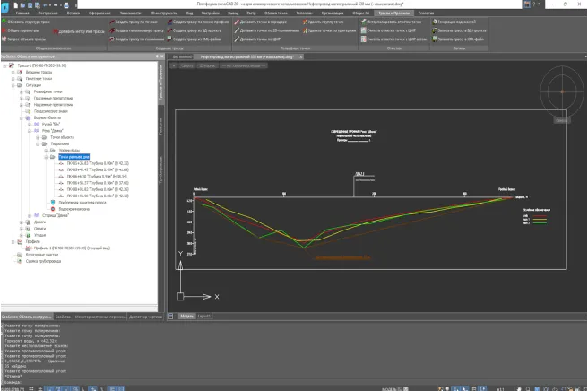Expand the 'Дороги' tree node
The image size is (588, 391).
pyautogui.click(x=21, y=222)
